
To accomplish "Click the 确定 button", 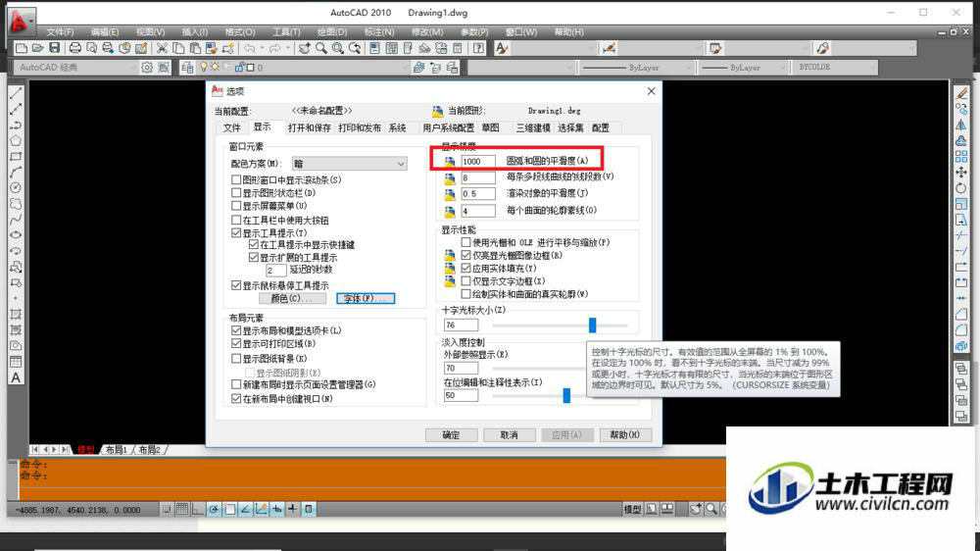I will (451, 434).
